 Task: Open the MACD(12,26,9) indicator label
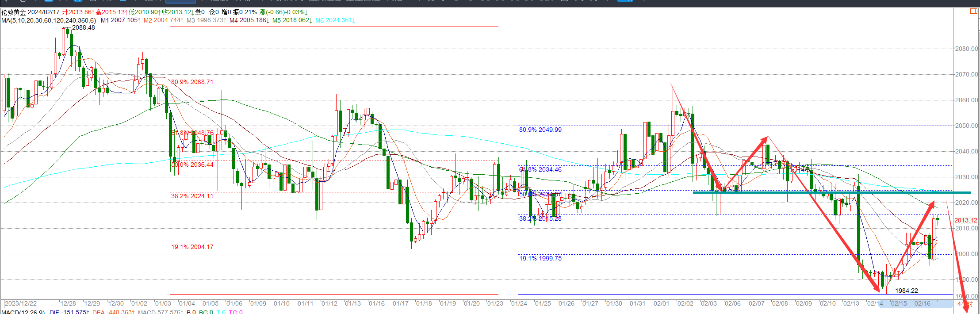(23, 312)
